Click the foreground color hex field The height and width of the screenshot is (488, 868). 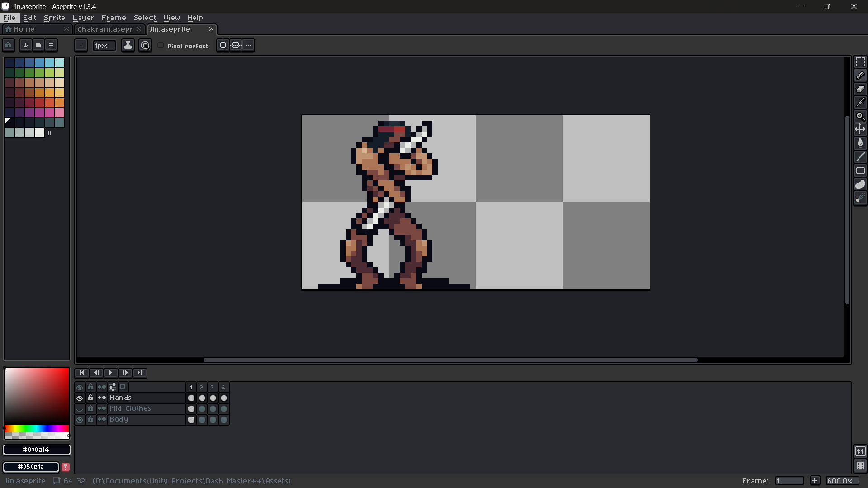[x=36, y=450]
